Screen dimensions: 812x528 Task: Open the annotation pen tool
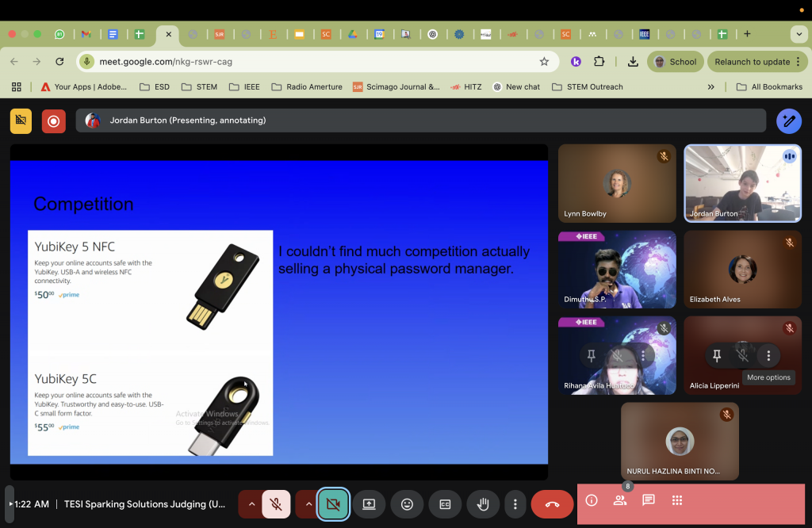789,121
